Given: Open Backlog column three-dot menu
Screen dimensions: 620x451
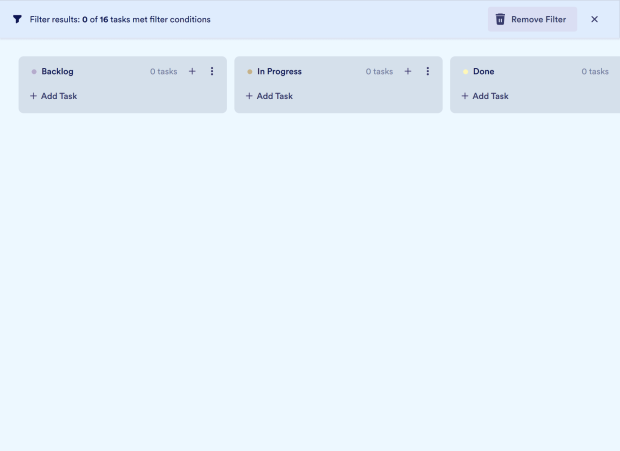Looking at the screenshot, I should point(212,71).
